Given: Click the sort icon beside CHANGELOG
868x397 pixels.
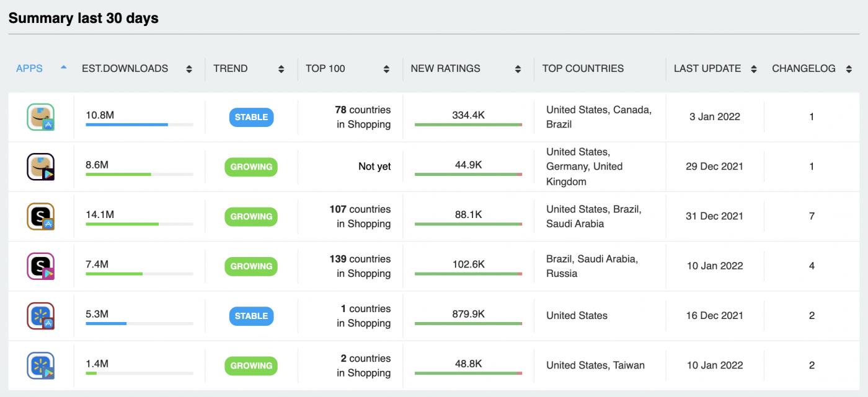Looking at the screenshot, I should (x=848, y=69).
